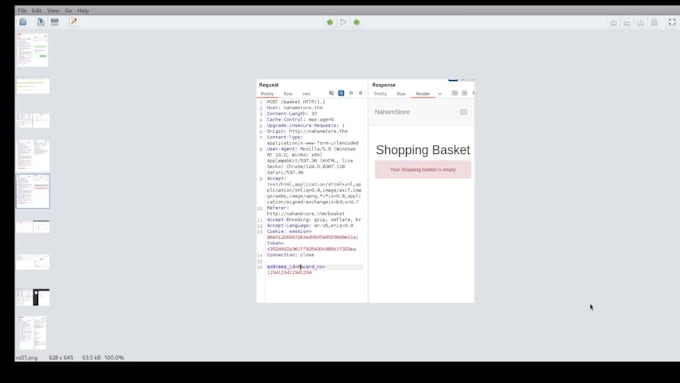The width and height of the screenshot is (680, 383).
Task: Click the hamburger menu icon beside NahamStore
Action: (x=463, y=112)
